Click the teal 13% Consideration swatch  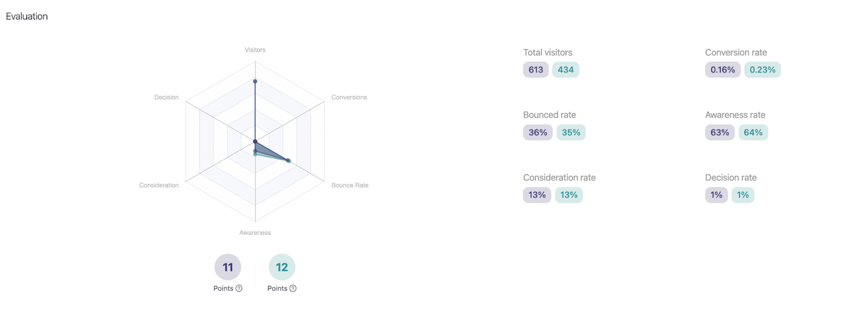click(x=569, y=195)
